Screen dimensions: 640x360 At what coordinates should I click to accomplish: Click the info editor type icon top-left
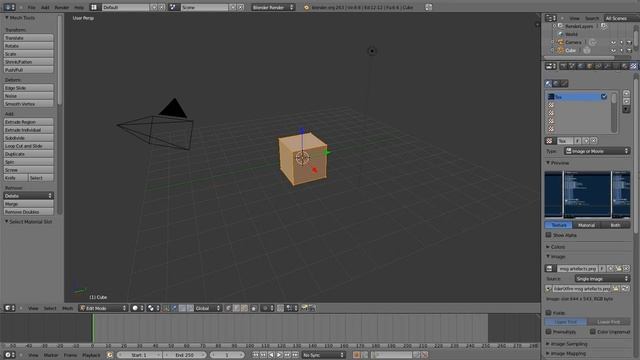tap(9, 7)
